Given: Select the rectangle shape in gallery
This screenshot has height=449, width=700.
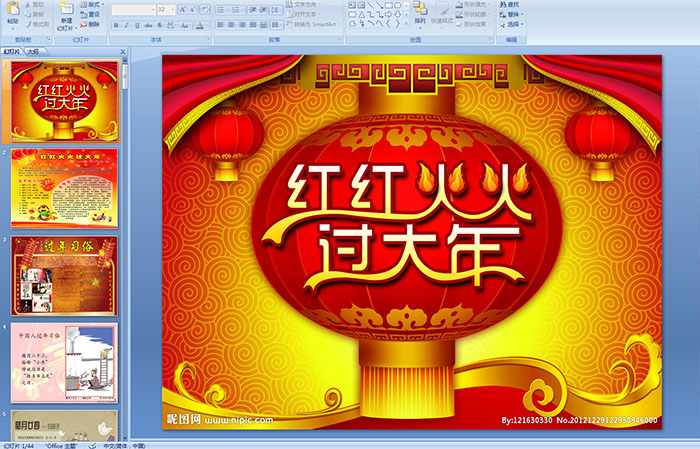Looking at the screenshot, I should 389,5.
